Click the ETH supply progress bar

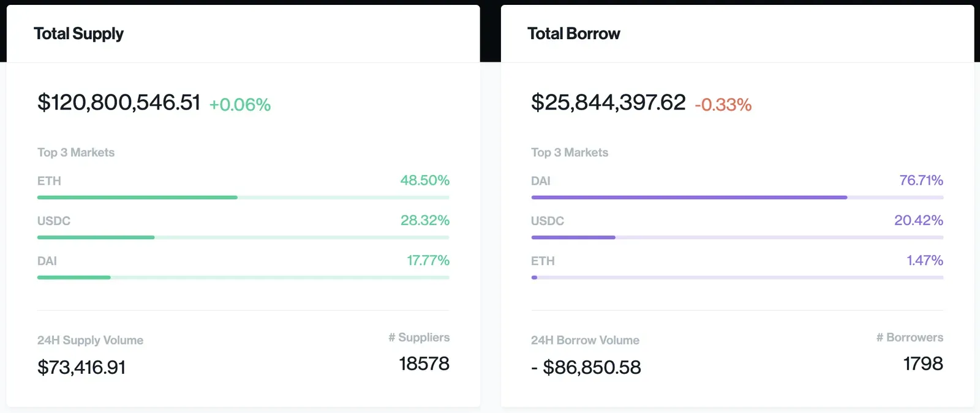click(x=243, y=198)
